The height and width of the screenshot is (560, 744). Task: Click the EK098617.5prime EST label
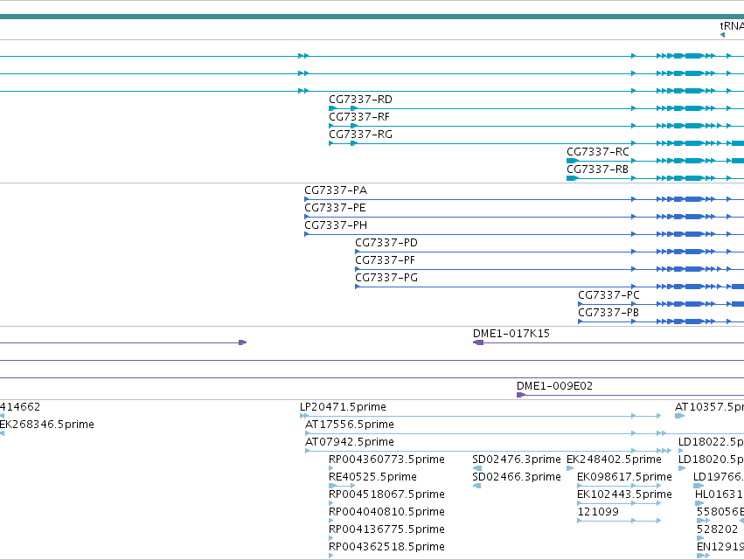(624, 478)
